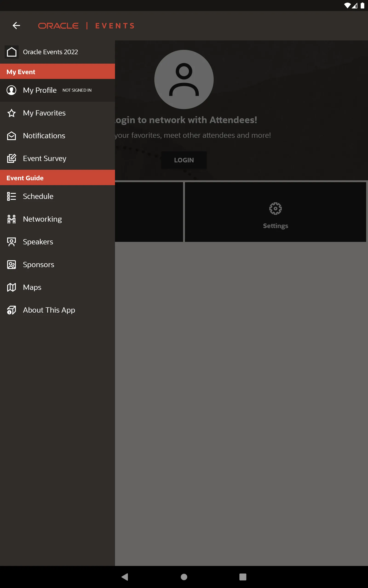
Task: Click the Android back navigation button
Action: (x=125, y=577)
